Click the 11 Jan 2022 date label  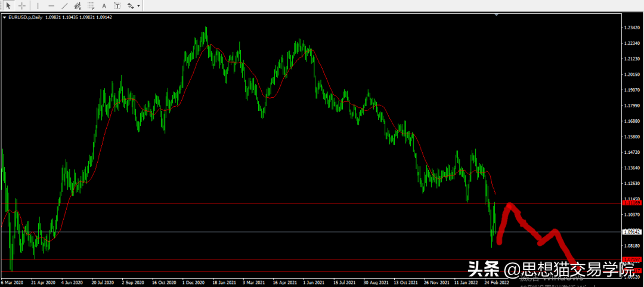click(466, 283)
